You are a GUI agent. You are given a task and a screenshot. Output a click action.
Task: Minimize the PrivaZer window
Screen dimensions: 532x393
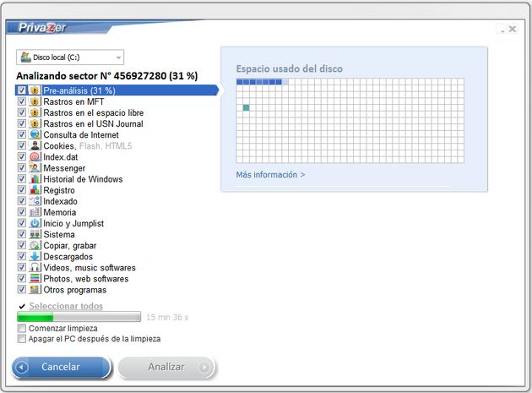[x=502, y=30]
